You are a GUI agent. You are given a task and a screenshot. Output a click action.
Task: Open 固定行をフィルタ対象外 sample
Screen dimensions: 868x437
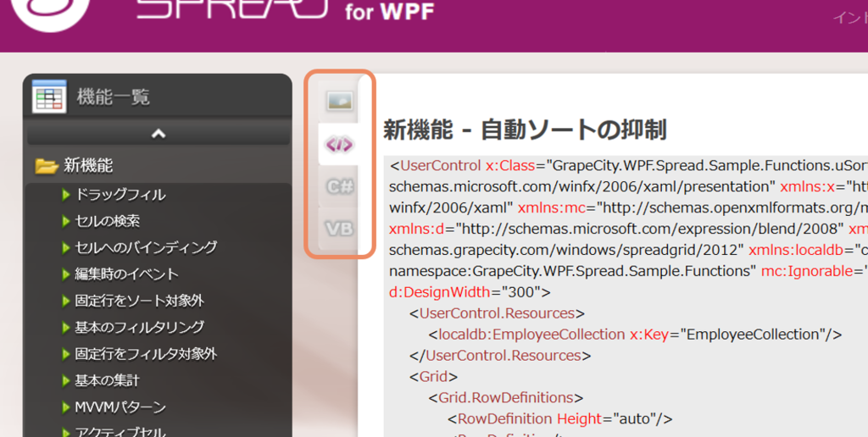click(146, 354)
